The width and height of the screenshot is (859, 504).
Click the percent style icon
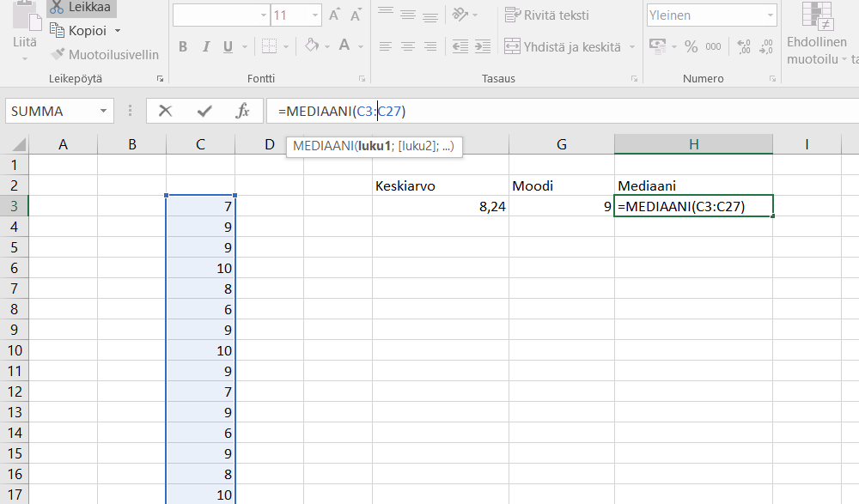tap(691, 46)
